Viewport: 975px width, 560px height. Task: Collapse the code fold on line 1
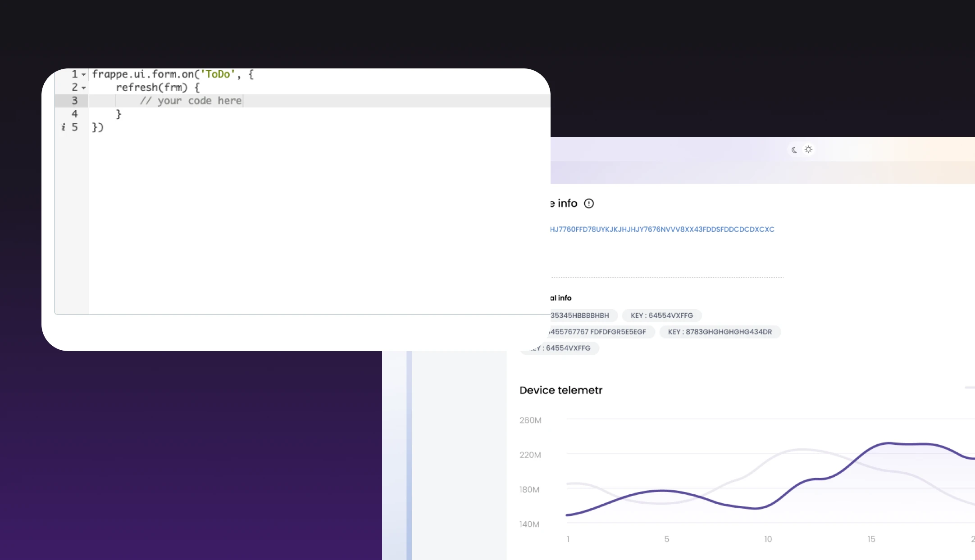[83, 74]
